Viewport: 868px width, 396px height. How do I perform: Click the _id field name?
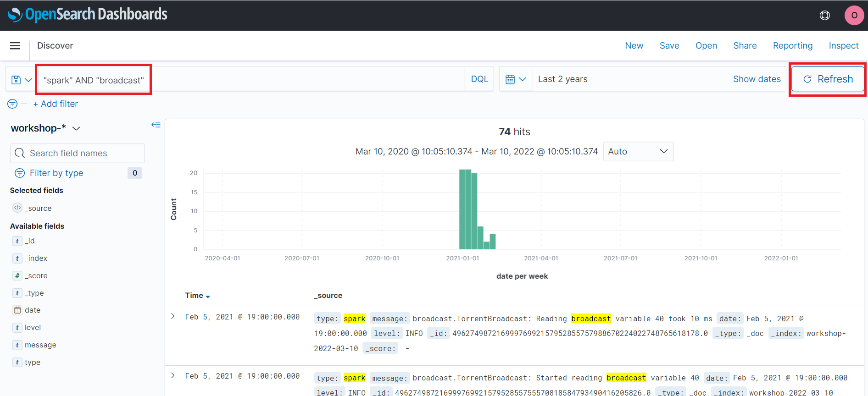pos(29,241)
